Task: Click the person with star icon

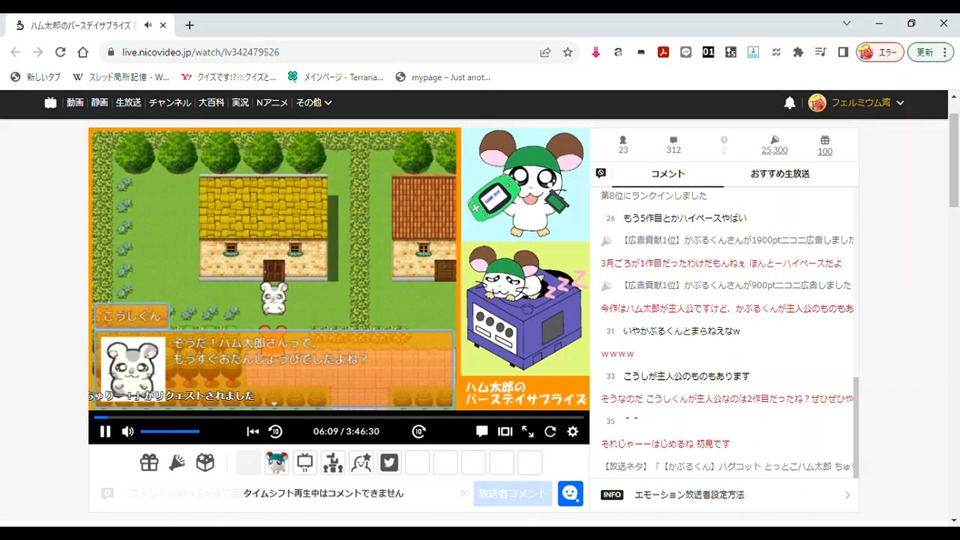Action: pos(361,463)
